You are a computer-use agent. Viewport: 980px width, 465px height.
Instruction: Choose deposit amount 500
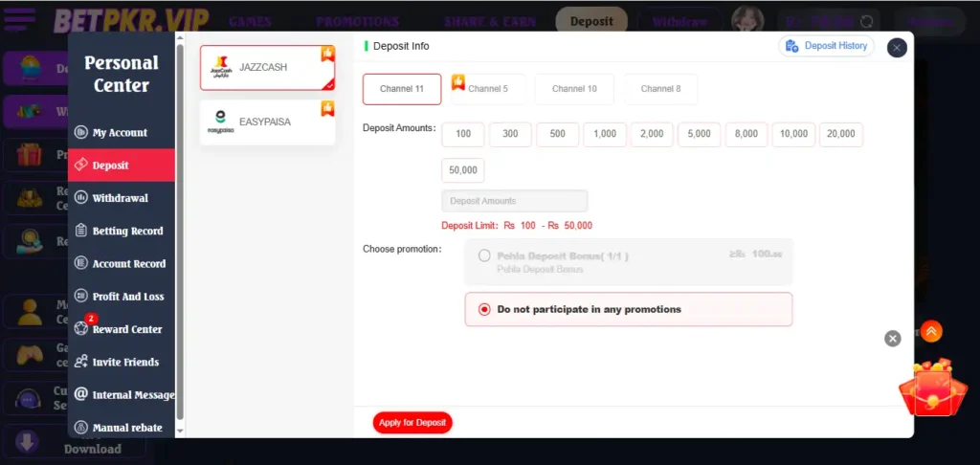tap(558, 134)
